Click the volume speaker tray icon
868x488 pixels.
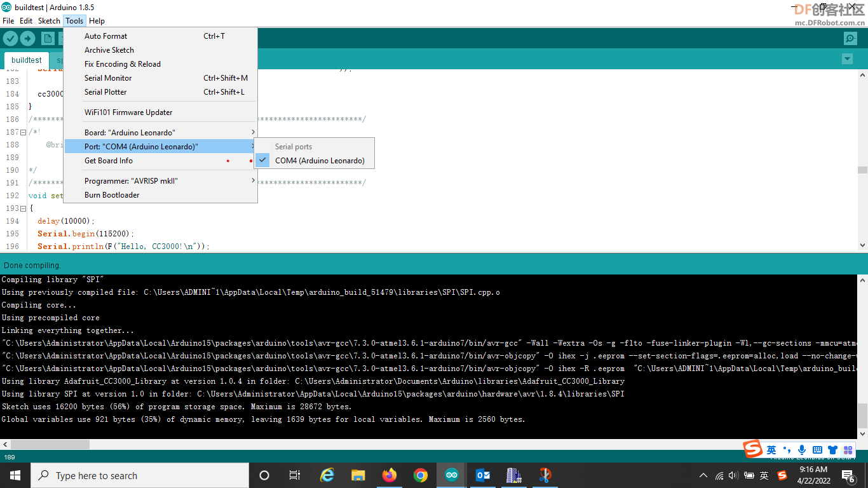734,475
